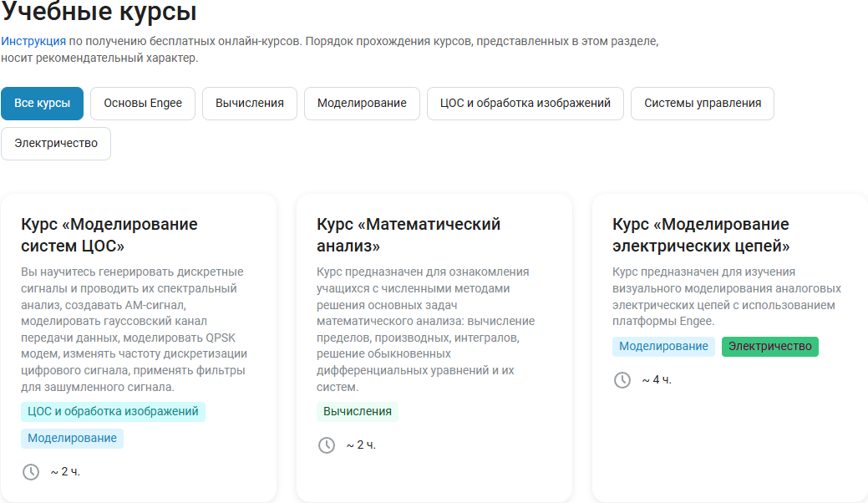Click the clock icon on the electrical circuits course card
This screenshot has height=503, width=868.
(x=622, y=380)
